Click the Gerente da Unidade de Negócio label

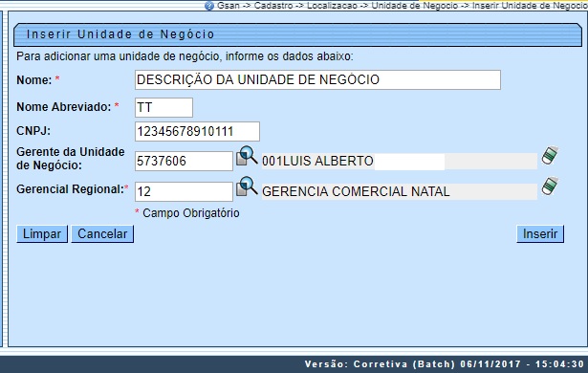tap(71, 159)
